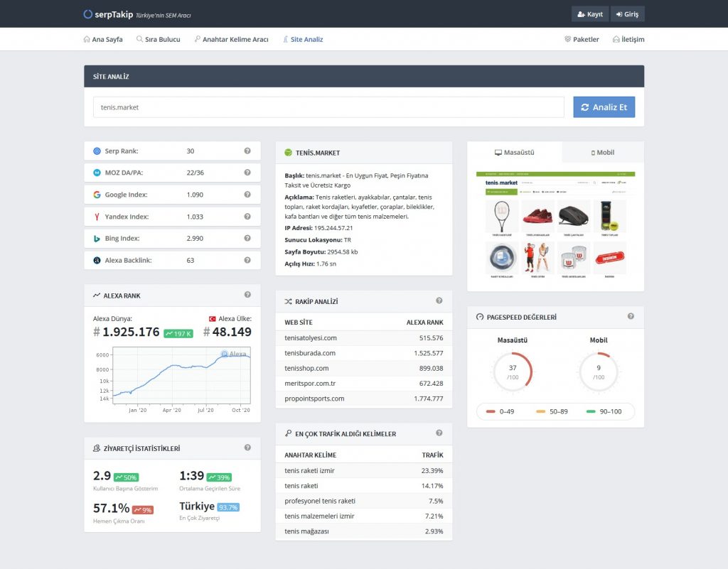Screen dimensions: 728x569
Task: Click the green 90–100 legend swatch
Action: [x=591, y=411]
